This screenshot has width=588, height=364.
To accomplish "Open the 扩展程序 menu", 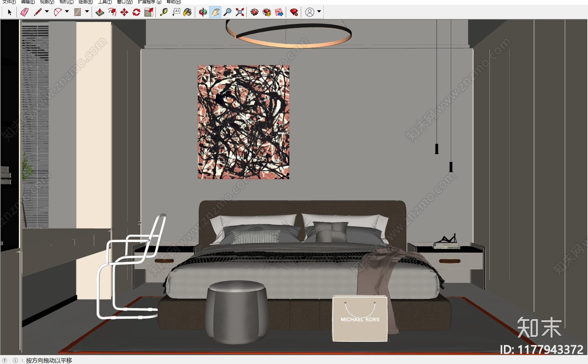I will (150, 2).
